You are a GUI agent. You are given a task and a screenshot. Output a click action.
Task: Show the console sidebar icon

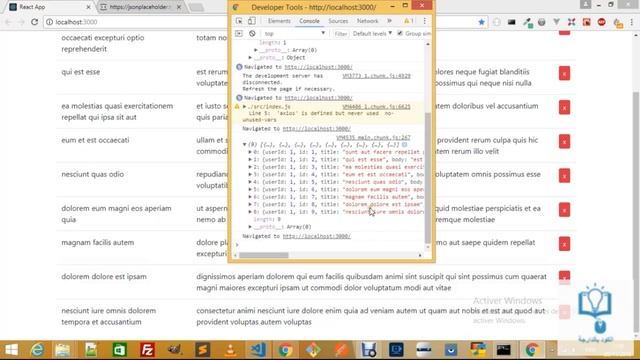pyautogui.click(x=239, y=33)
